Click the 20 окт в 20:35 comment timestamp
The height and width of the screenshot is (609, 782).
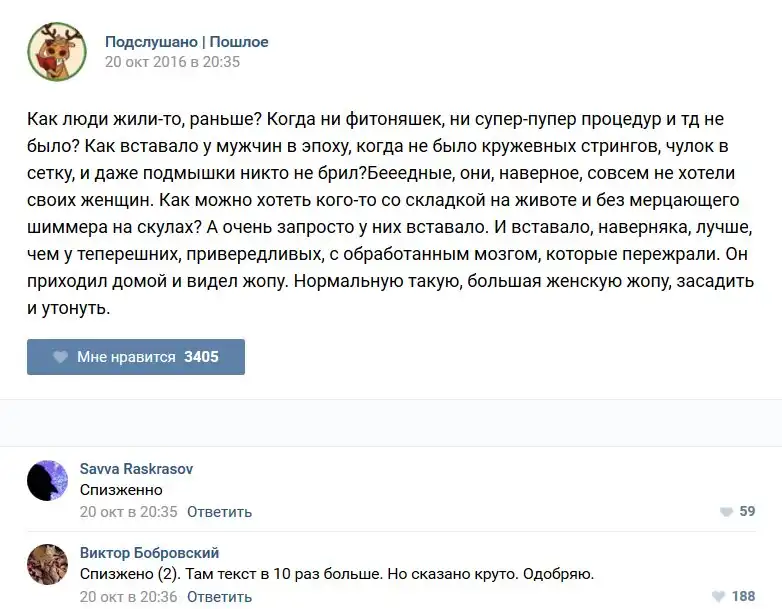click(128, 512)
